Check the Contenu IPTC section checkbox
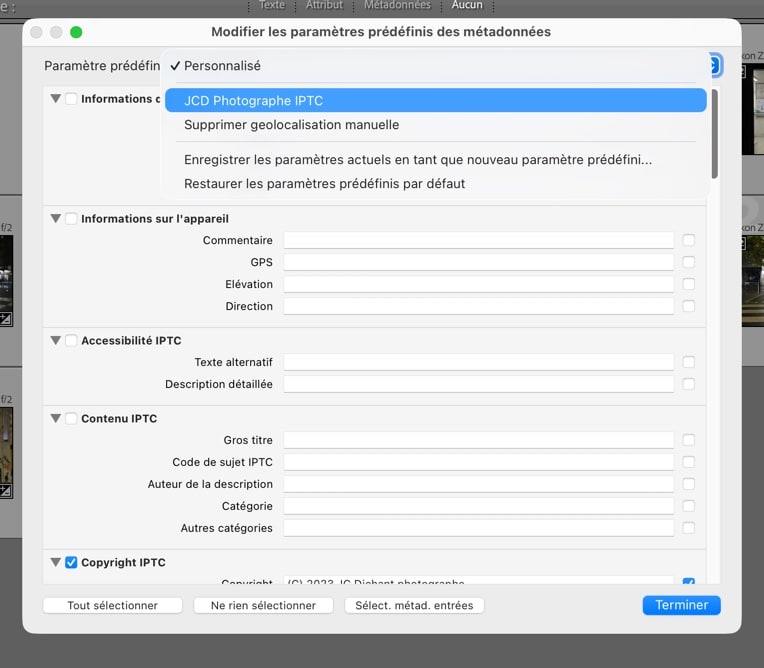The image size is (764, 668). click(x=71, y=418)
